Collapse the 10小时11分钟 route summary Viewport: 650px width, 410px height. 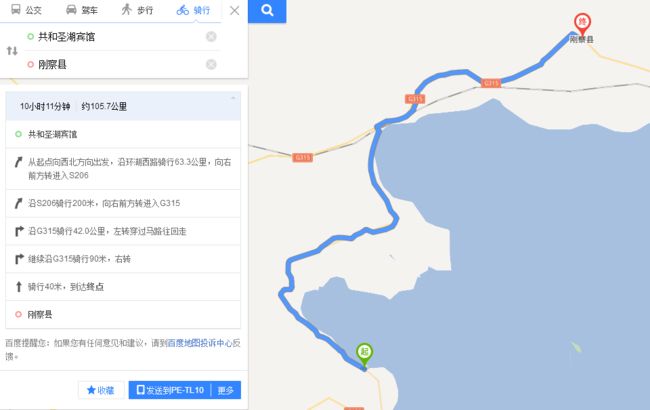coord(233,99)
